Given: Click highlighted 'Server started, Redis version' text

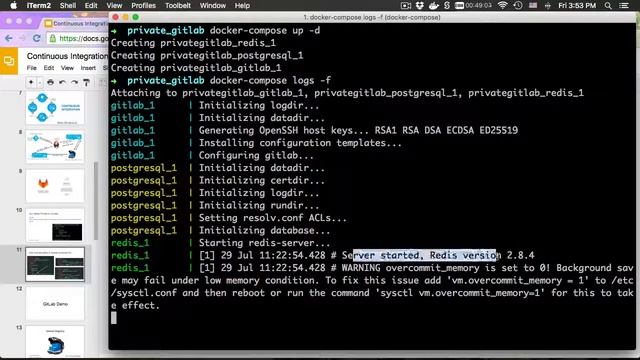Looking at the screenshot, I should tap(424, 256).
